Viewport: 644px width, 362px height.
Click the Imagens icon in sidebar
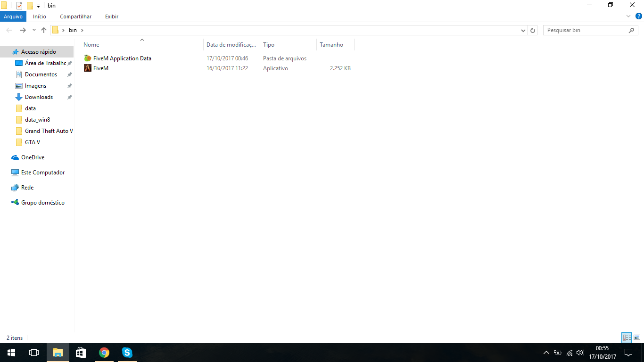19,86
